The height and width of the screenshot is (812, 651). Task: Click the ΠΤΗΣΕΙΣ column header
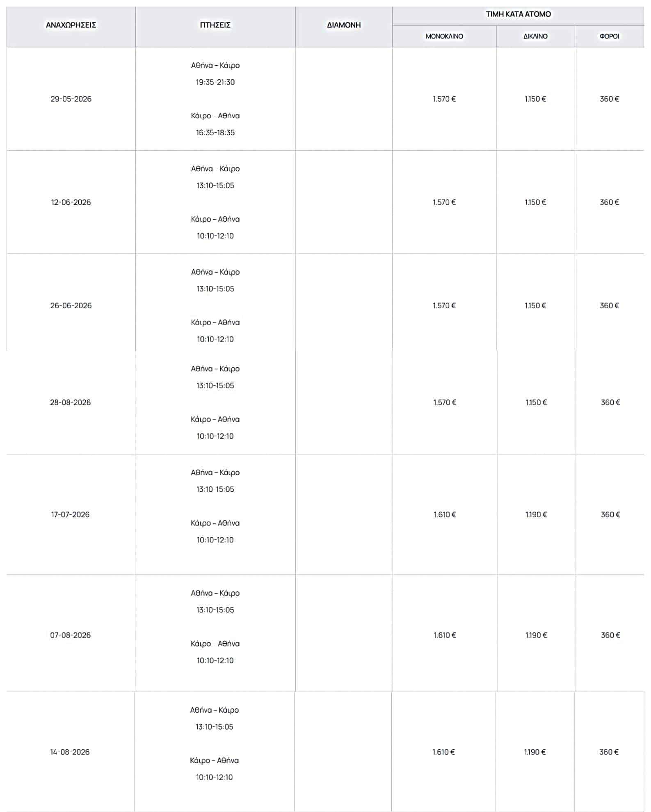tap(215, 25)
